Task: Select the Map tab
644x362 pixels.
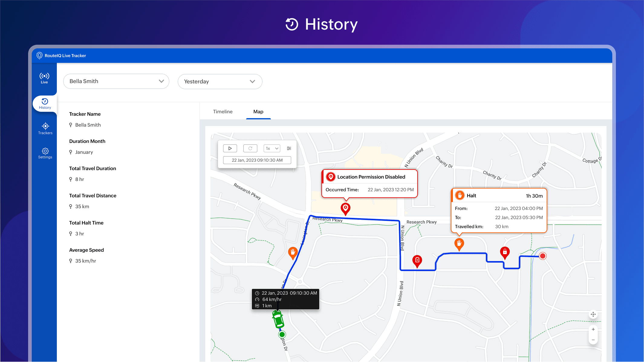Action: tap(258, 112)
